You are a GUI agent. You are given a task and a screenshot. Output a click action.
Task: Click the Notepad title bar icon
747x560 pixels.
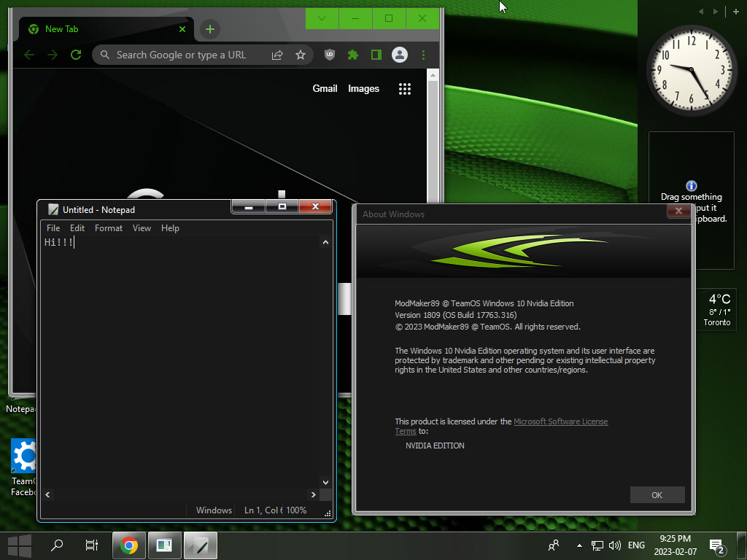click(x=53, y=209)
